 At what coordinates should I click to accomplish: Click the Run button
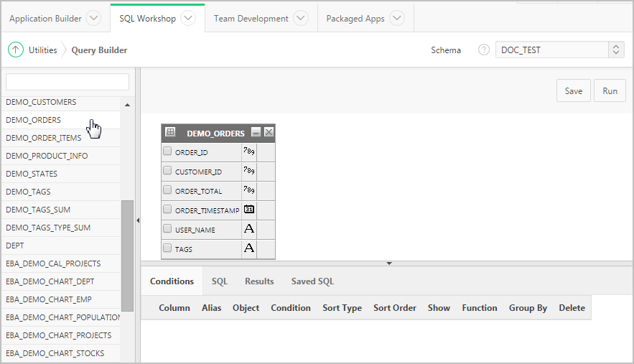pyautogui.click(x=610, y=91)
